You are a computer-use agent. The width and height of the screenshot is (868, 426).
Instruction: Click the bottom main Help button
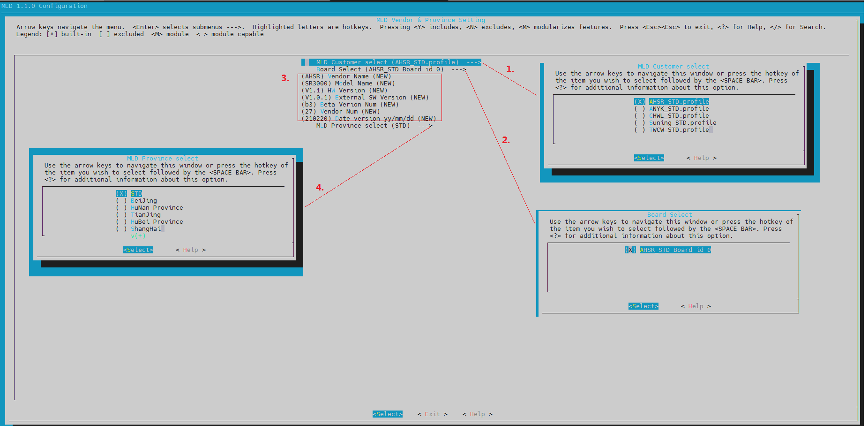tap(477, 414)
